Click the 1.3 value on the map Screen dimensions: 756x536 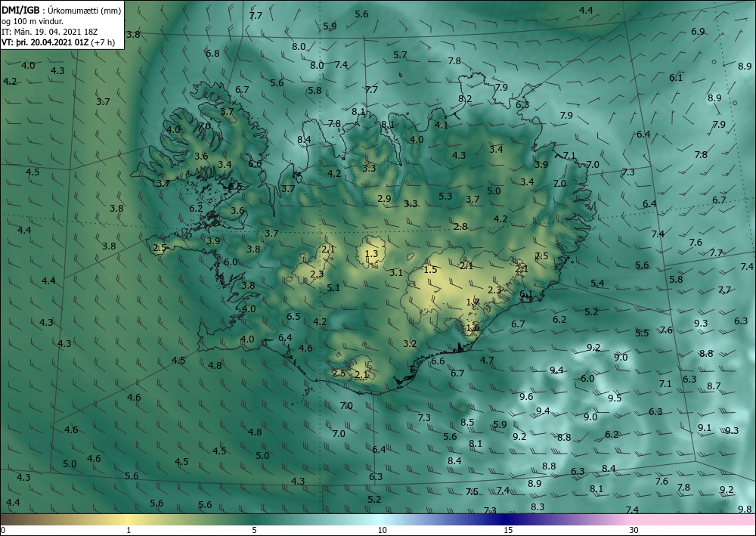point(371,253)
